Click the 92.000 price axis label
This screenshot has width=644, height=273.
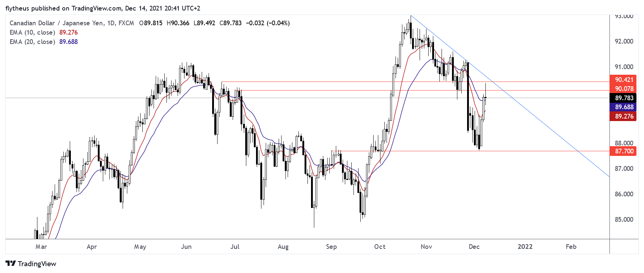click(x=624, y=41)
